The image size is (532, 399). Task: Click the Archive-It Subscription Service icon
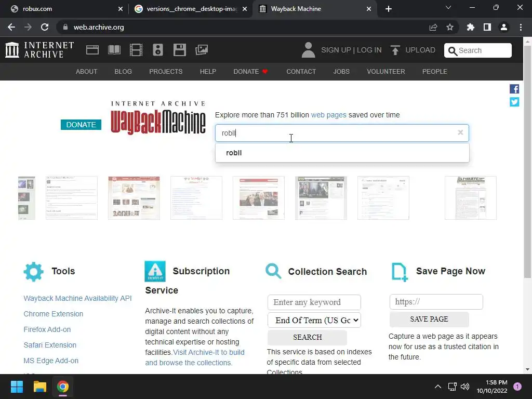coord(155,271)
